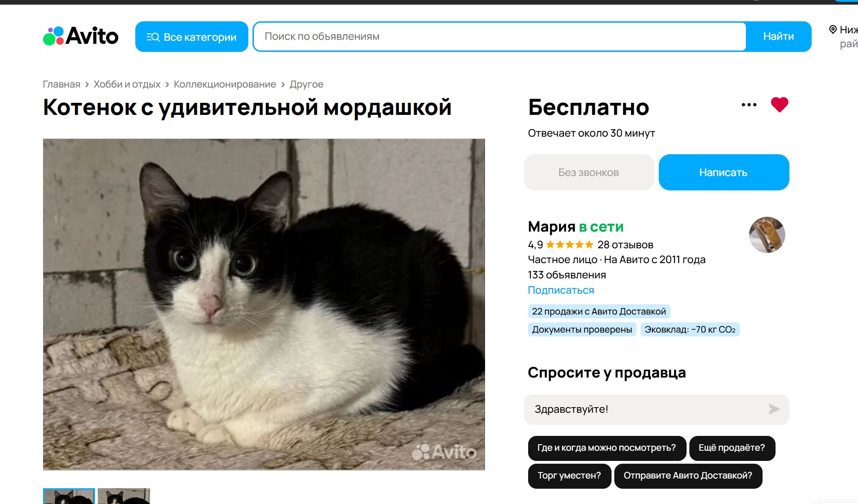
Task: Click the Avito logo
Action: point(81,36)
